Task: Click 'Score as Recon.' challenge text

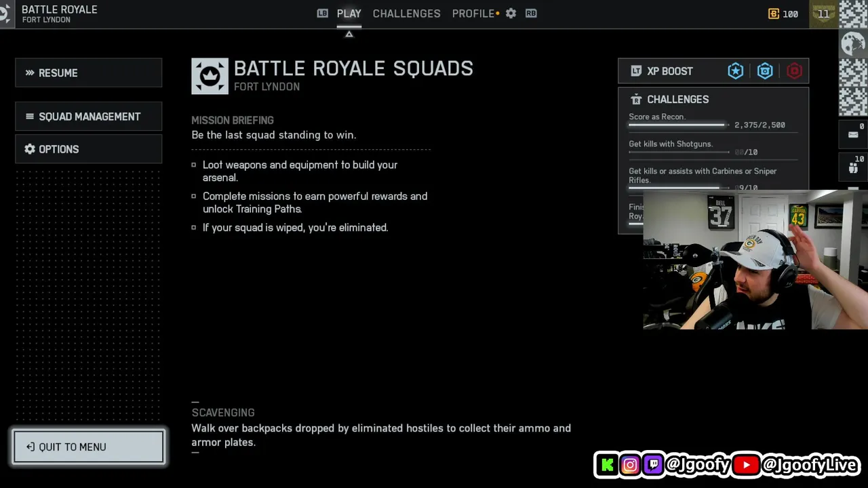Action: 657,117
